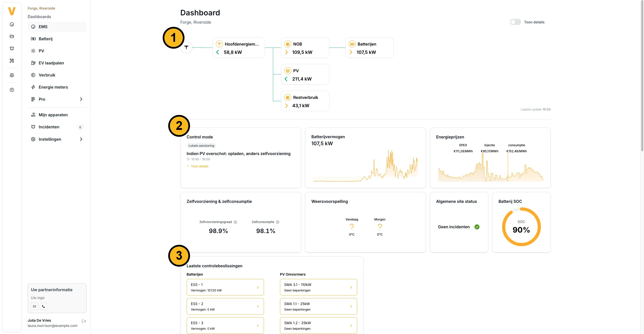Viewport: 644px width, 334px height.
Task: Click the partner email envelope icon
Action: 34,306
